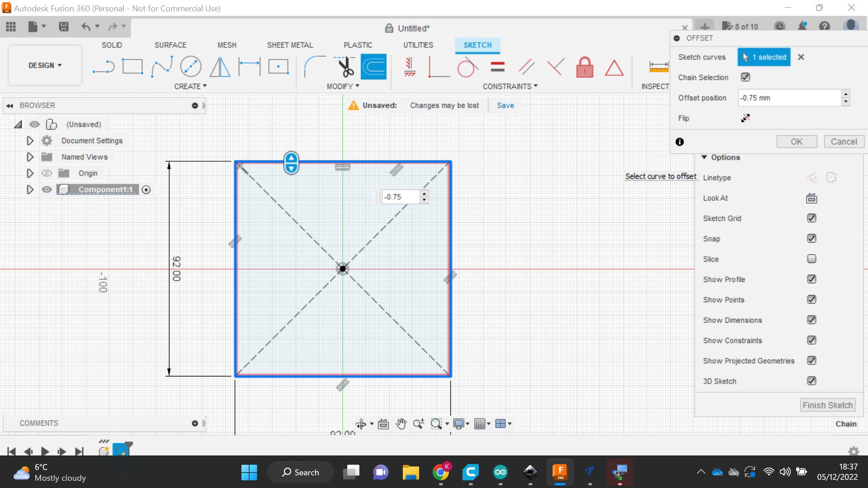Click the Look At icon in palette
868x488 pixels.
(x=811, y=198)
